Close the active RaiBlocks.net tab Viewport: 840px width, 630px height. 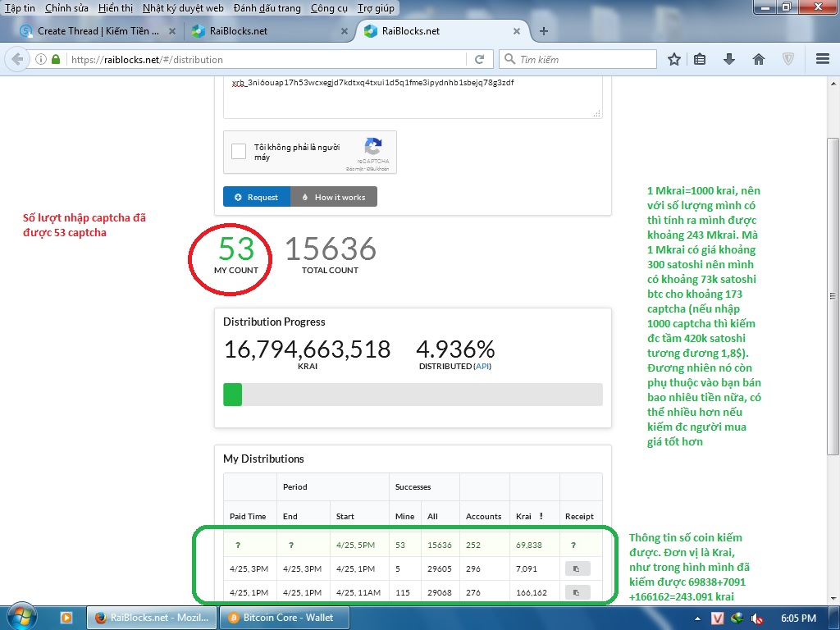(517, 31)
